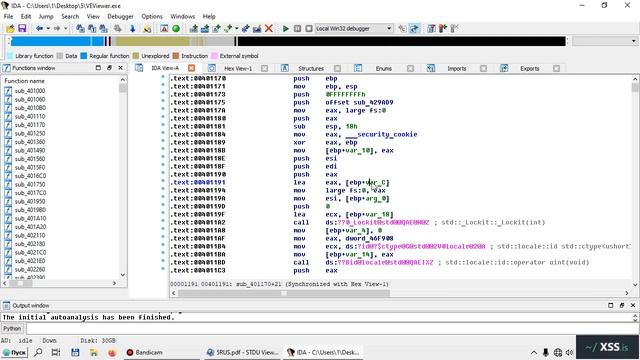Image resolution: width=640 pixels, height=360 pixels.
Task: Click the Function name column header
Action: coord(24,81)
